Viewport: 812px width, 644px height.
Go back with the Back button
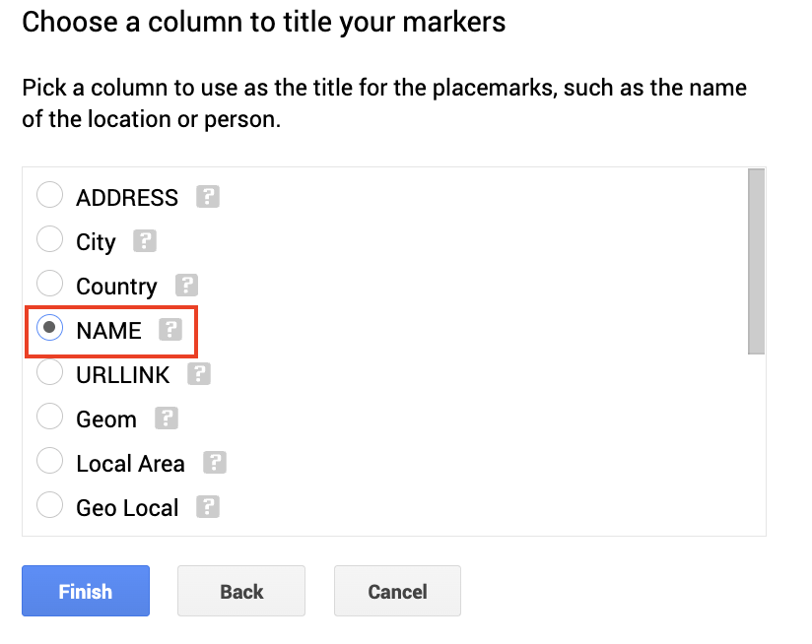[x=241, y=591]
